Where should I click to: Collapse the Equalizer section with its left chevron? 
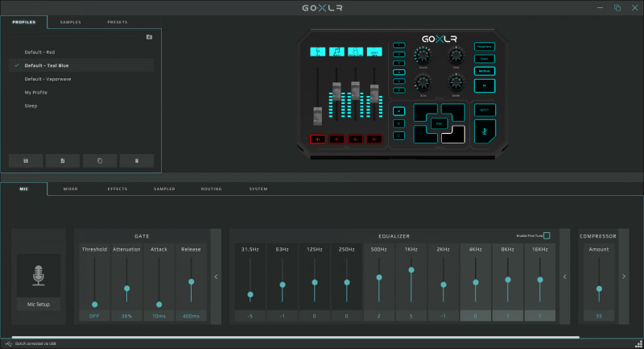click(565, 276)
